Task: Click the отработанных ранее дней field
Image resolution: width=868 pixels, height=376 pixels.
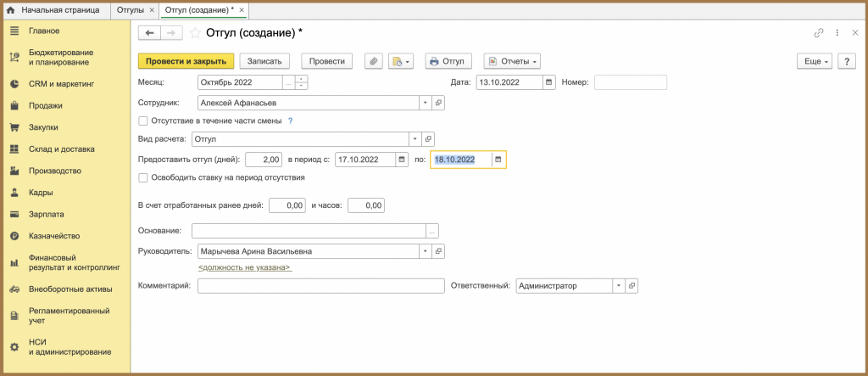Action: pyautogui.click(x=287, y=205)
